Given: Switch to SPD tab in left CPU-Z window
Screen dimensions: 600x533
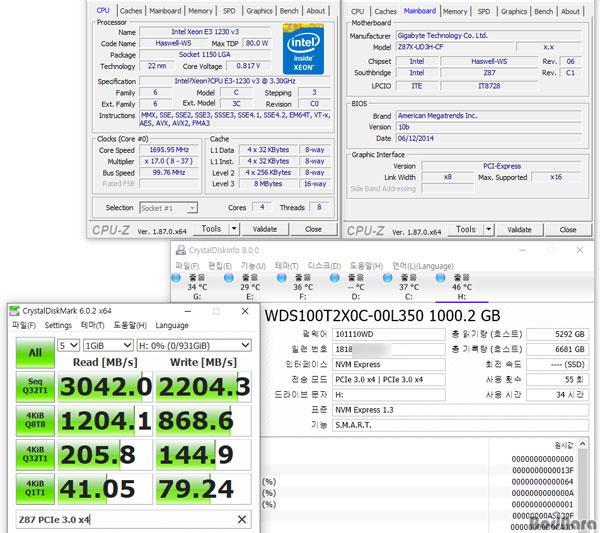Looking at the screenshot, I should 229,11.
